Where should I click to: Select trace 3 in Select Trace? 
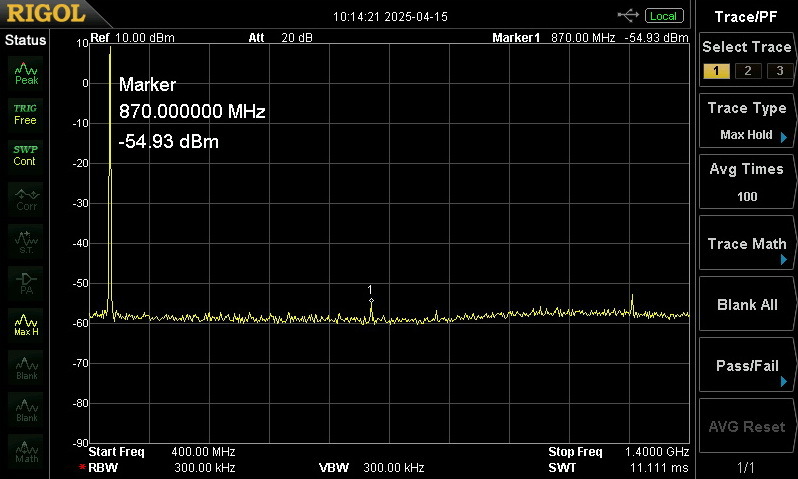click(x=779, y=71)
